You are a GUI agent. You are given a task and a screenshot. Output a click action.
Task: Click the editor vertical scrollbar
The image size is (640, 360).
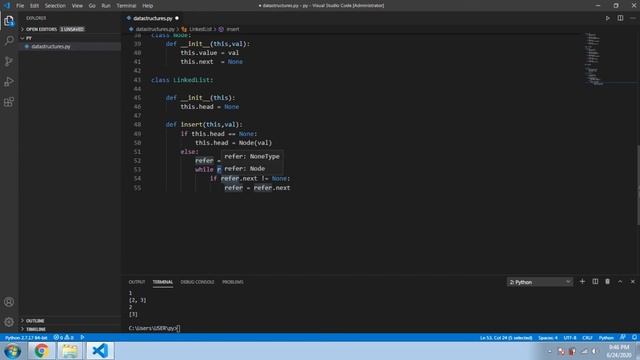638,185
